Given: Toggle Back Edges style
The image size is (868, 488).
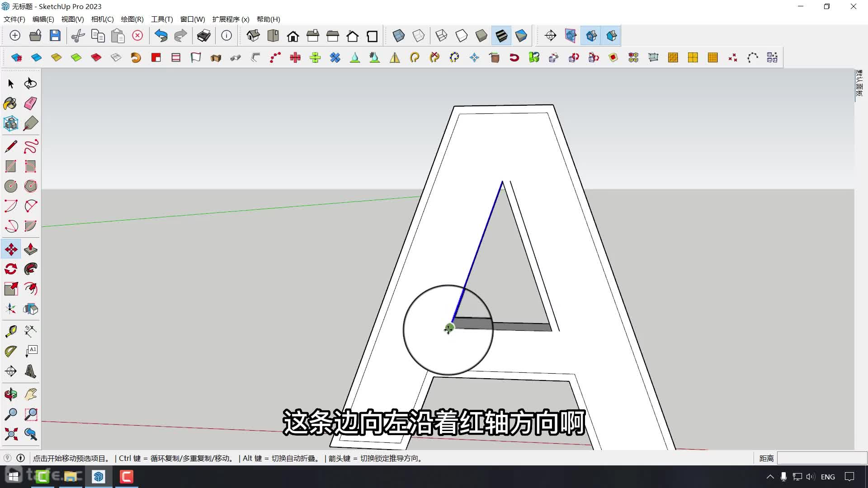Looking at the screenshot, I should pyautogui.click(x=419, y=36).
